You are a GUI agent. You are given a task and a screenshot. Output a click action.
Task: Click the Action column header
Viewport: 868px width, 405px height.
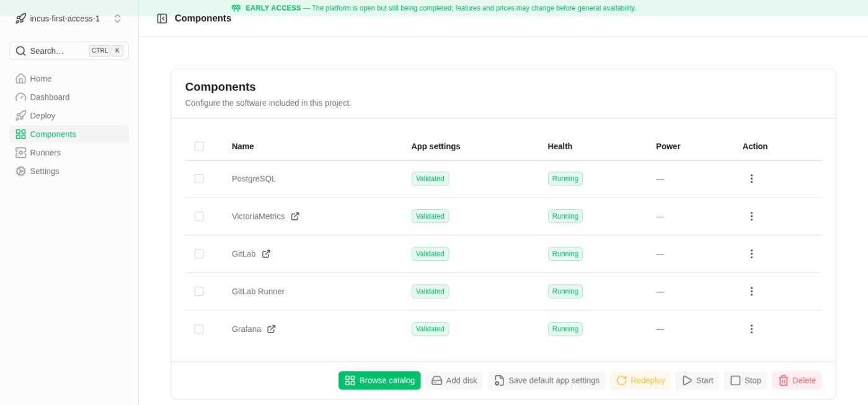click(x=755, y=146)
